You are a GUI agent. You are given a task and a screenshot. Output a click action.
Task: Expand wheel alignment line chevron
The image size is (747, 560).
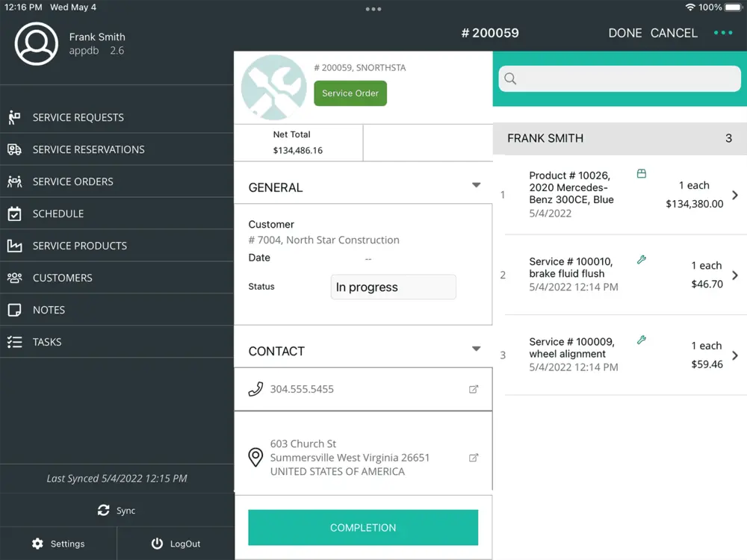(x=735, y=355)
